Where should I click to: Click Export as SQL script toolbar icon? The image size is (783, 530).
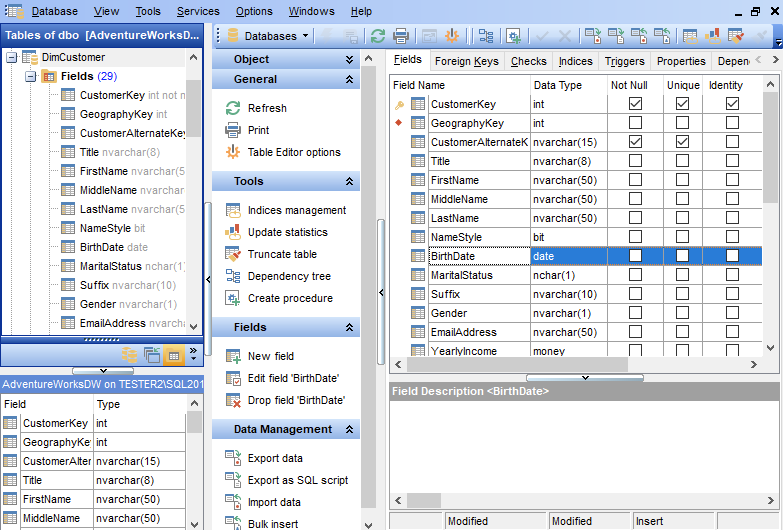coord(616,36)
